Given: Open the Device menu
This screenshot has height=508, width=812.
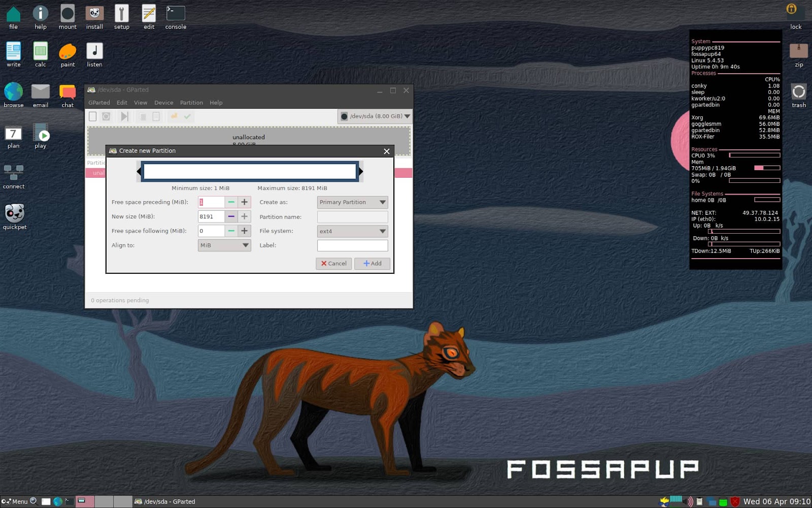Looking at the screenshot, I should (163, 103).
